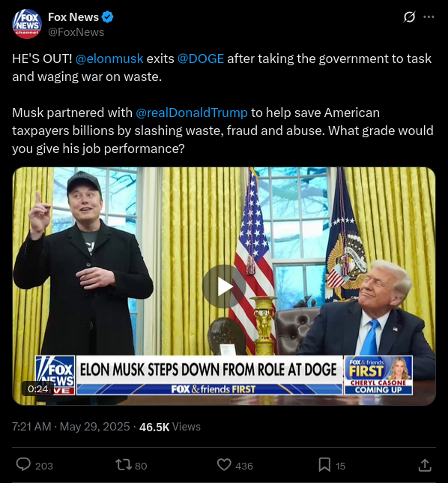
Task: Open the @DOGE mention link
Action: point(201,58)
